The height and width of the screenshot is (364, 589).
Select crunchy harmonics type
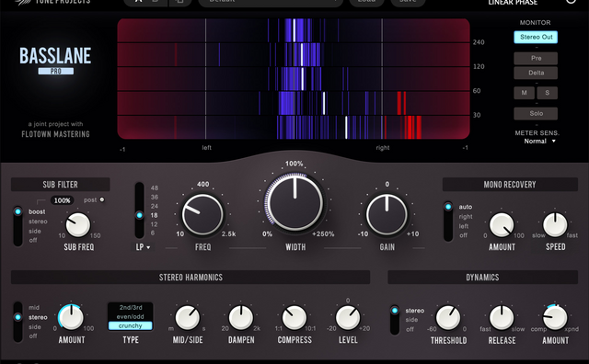(x=131, y=325)
